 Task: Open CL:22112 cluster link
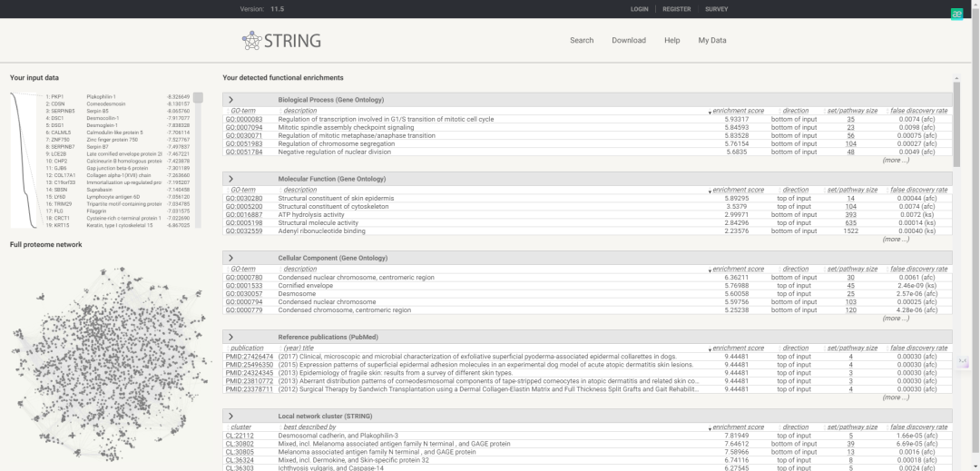point(238,436)
